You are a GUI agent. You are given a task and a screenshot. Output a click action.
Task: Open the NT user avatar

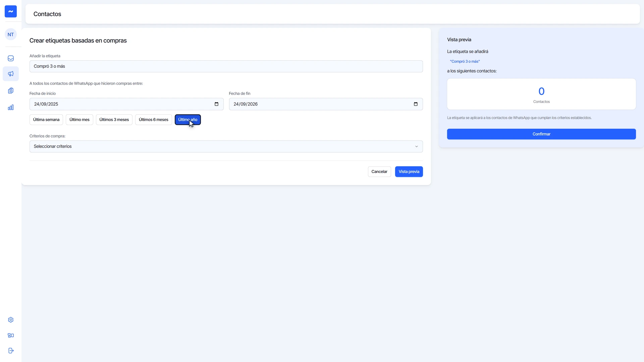[x=11, y=34]
